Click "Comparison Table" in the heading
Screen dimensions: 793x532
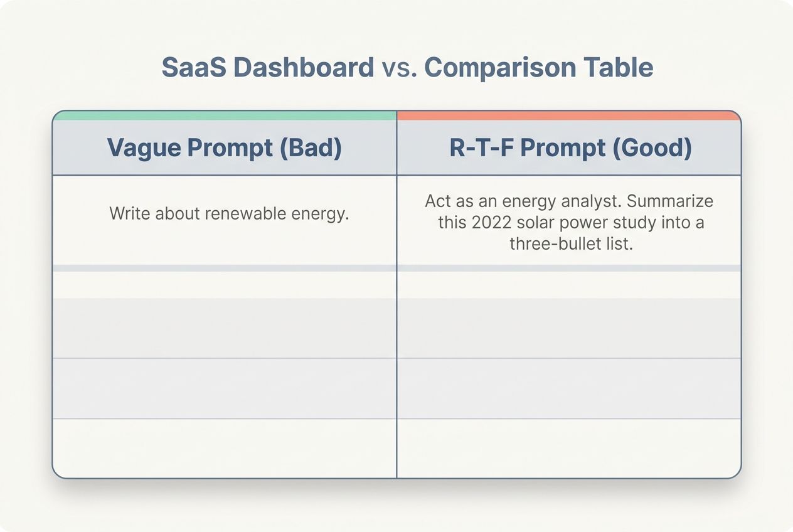coord(538,68)
